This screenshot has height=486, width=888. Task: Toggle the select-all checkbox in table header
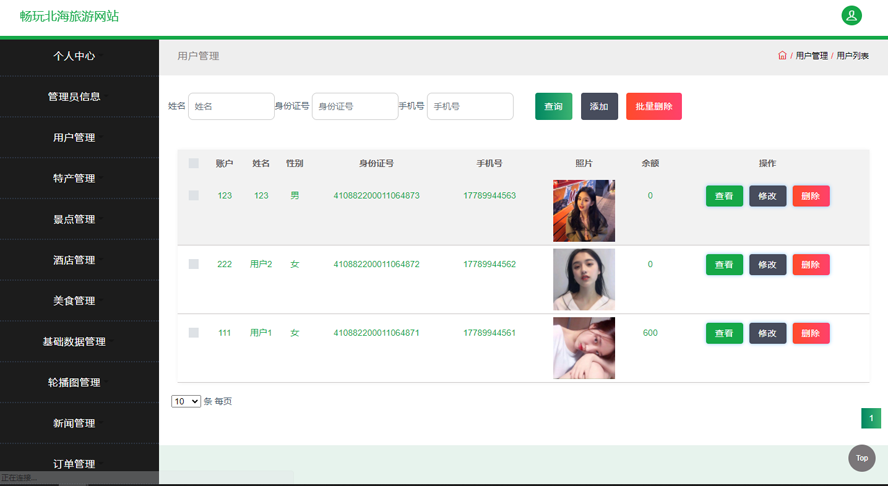(194, 164)
